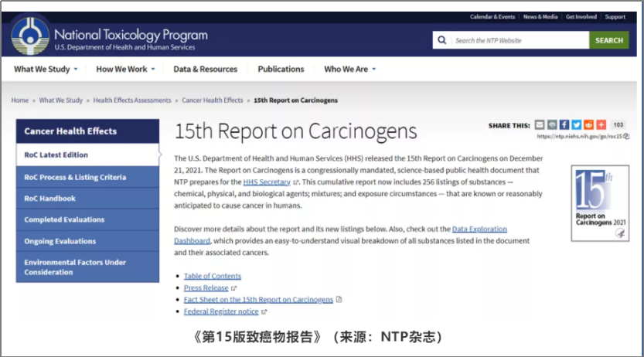Share the report on Facebook

[564, 124]
